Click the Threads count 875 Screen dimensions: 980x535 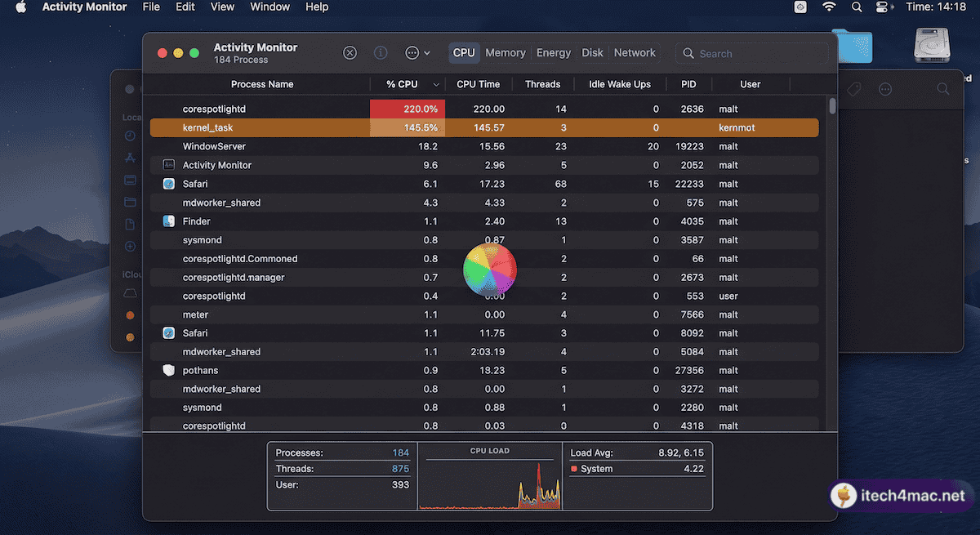tap(400, 469)
